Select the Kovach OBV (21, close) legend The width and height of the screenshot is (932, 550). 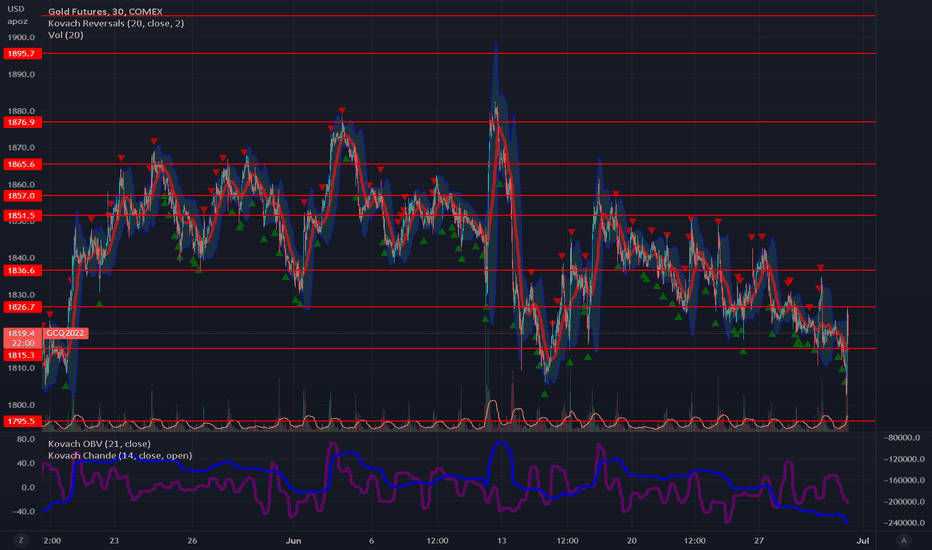point(99,444)
